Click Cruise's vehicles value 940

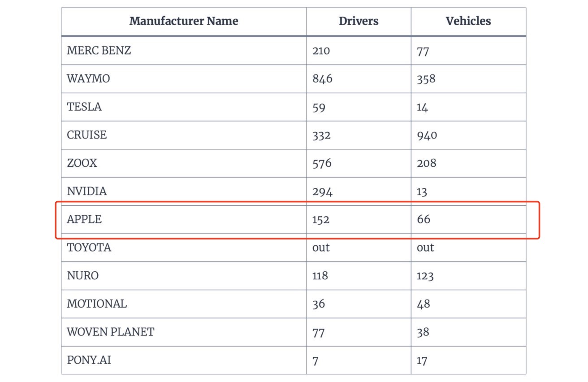click(x=427, y=135)
